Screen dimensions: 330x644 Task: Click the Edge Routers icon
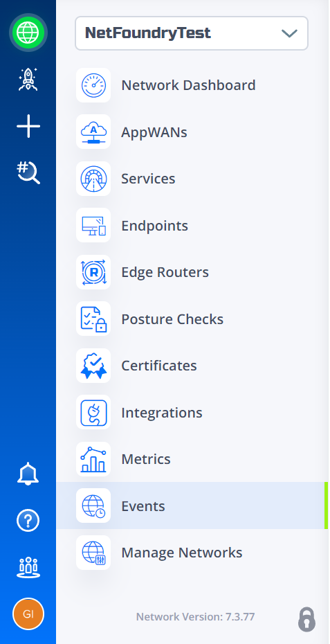(93, 272)
